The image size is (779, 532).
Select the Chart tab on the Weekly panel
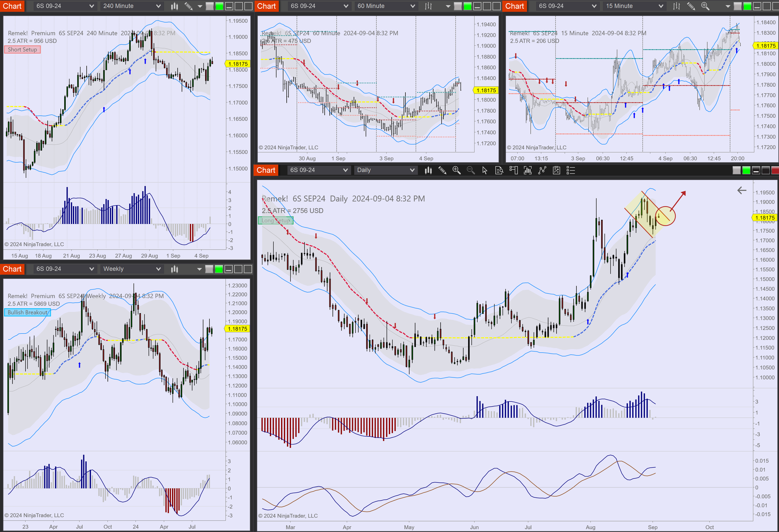click(12, 269)
